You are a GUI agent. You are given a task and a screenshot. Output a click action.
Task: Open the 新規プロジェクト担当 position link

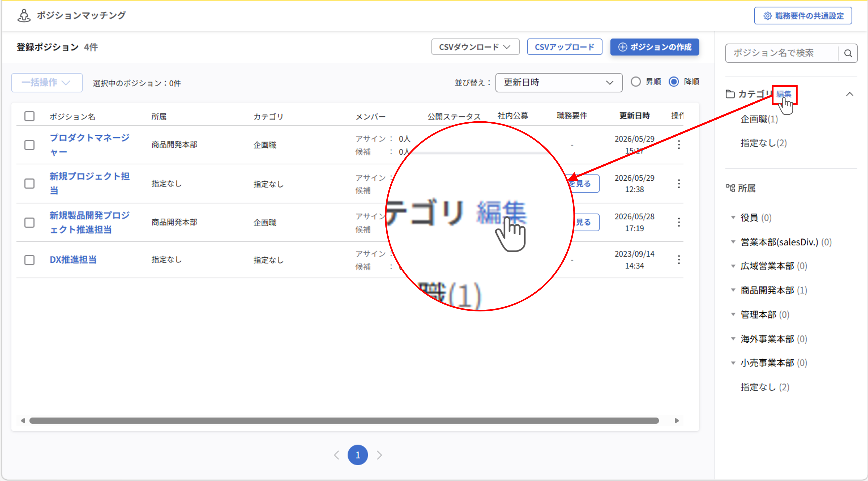click(x=89, y=183)
